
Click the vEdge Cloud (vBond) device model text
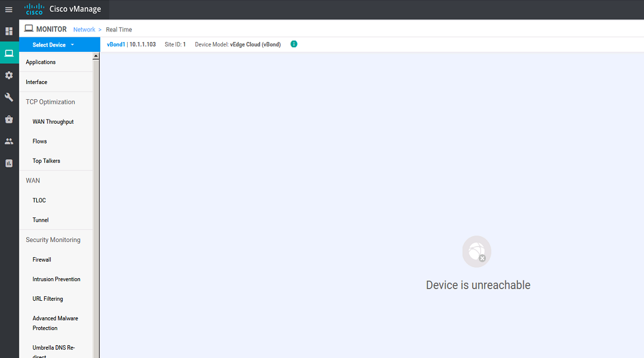pos(256,44)
